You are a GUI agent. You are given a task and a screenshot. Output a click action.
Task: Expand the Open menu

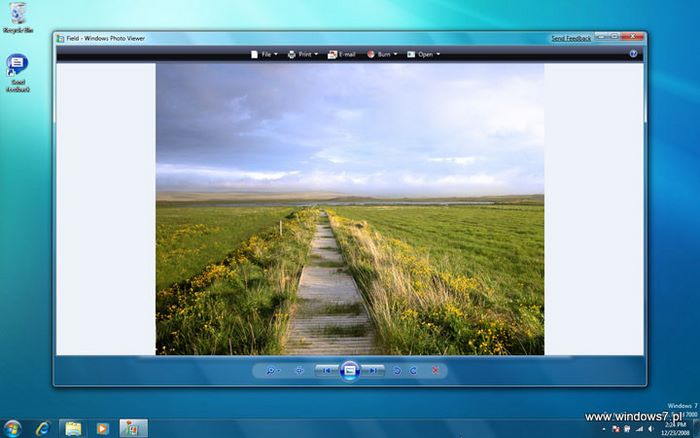click(x=423, y=54)
